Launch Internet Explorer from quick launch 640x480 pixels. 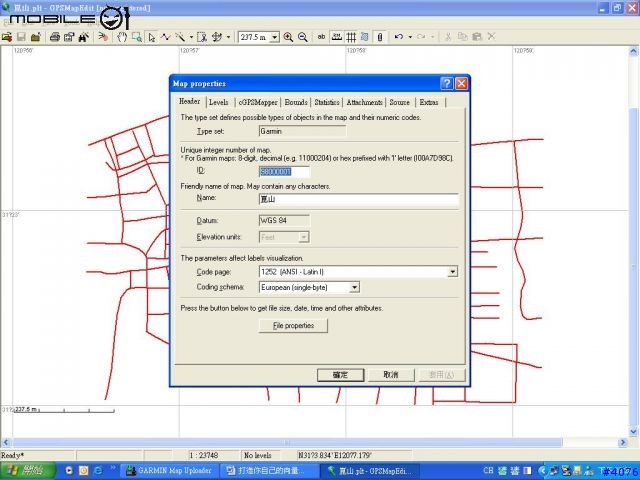(x=98, y=471)
